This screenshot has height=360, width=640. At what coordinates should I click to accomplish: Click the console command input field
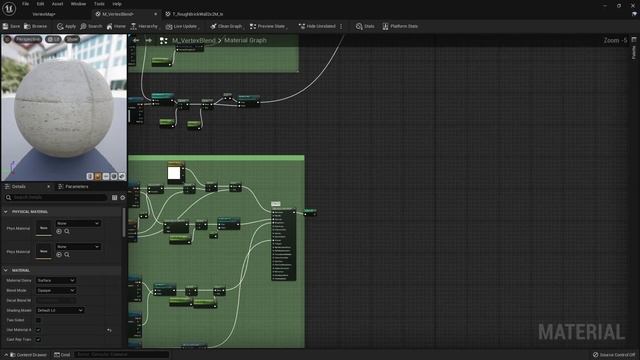click(x=122, y=355)
